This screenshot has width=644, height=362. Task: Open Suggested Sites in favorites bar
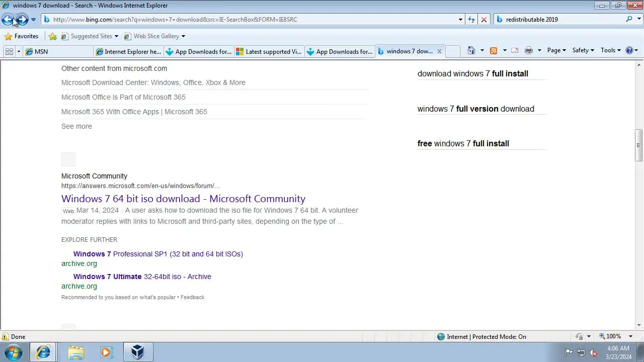pyautogui.click(x=90, y=36)
